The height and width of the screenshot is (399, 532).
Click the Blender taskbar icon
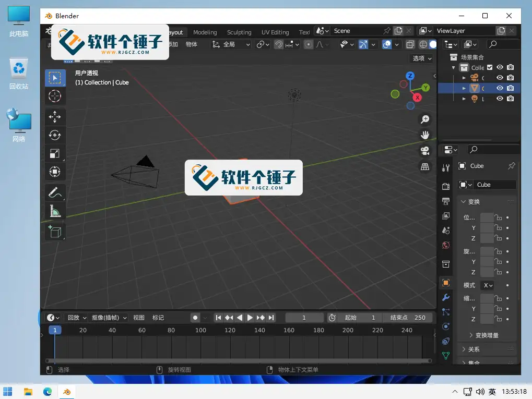[67, 392]
